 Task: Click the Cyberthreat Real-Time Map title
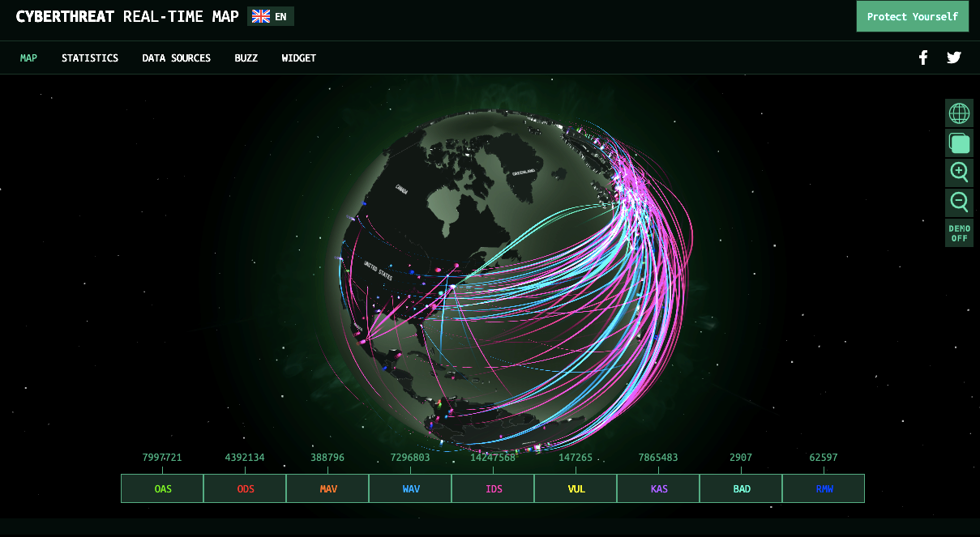click(x=127, y=16)
